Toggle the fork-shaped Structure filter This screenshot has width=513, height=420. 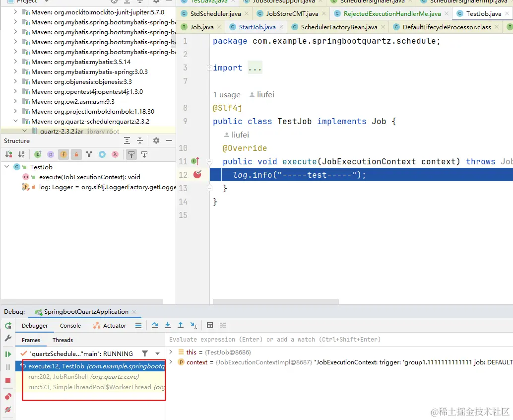(x=89, y=154)
